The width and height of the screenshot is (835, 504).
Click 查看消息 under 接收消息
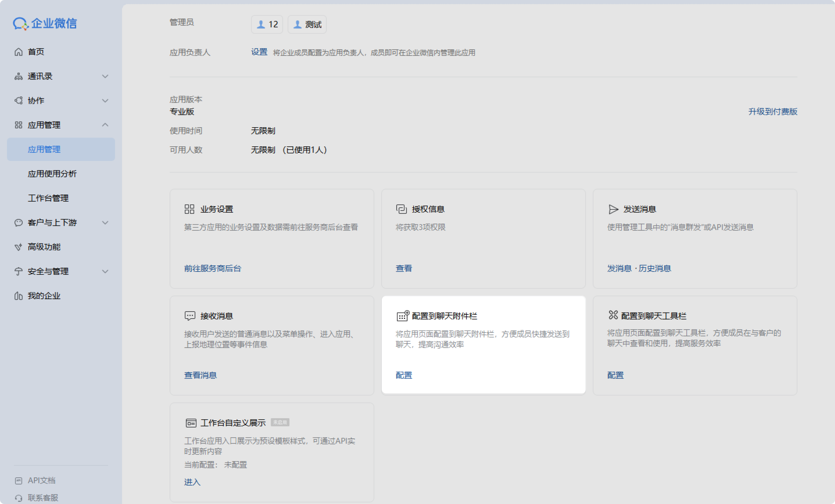(x=200, y=375)
